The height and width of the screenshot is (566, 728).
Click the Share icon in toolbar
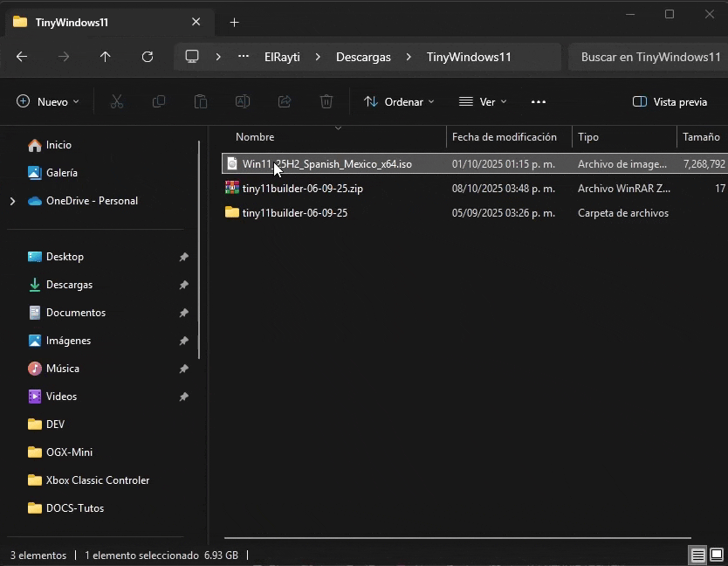285,102
